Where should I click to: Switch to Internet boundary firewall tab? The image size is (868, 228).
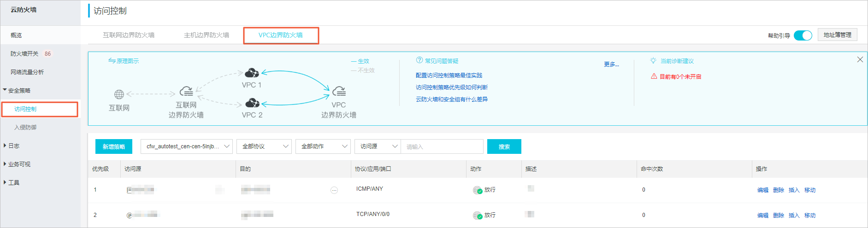tap(129, 35)
